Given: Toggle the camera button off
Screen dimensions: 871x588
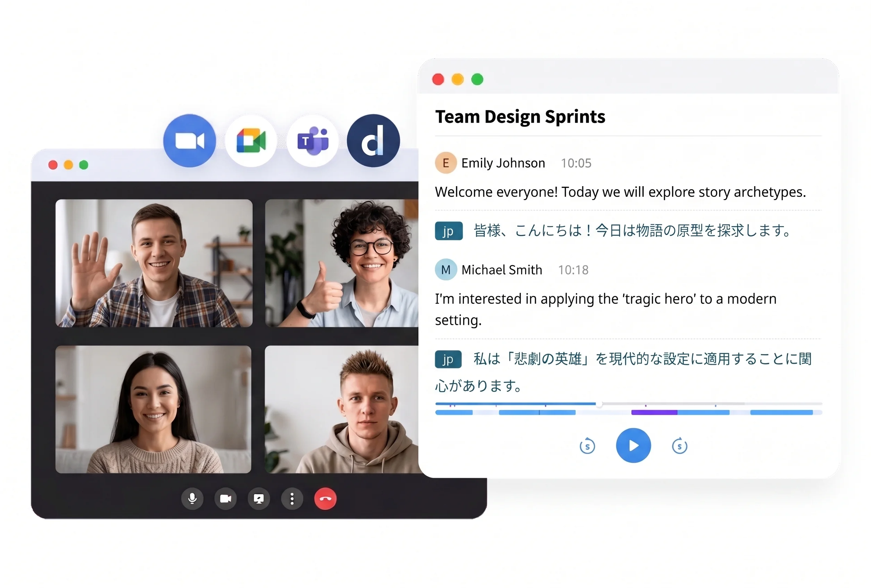Looking at the screenshot, I should coord(226,499).
